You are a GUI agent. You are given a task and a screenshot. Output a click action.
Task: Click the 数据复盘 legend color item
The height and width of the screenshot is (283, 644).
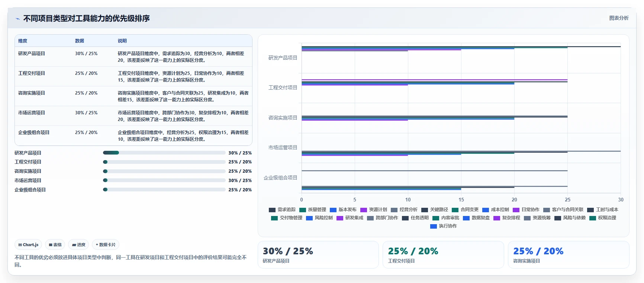coord(476,218)
